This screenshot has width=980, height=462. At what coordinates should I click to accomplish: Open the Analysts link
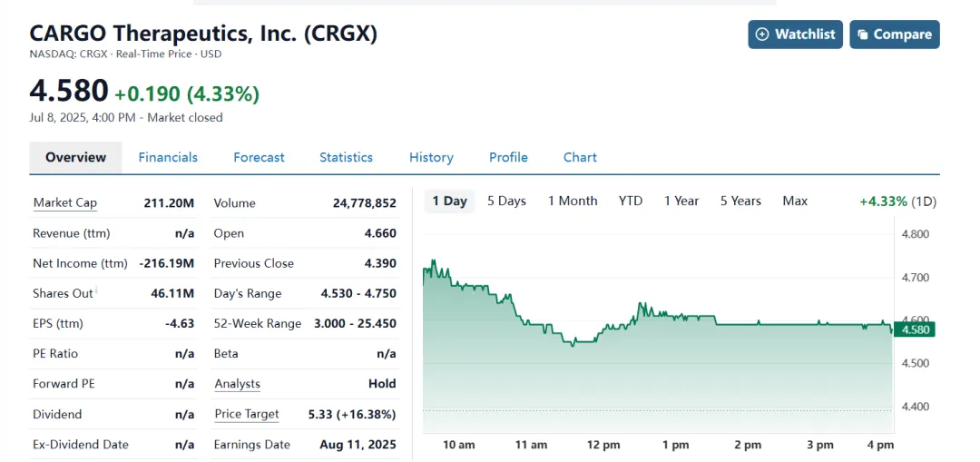pyautogui.click(x=237, y=384)
